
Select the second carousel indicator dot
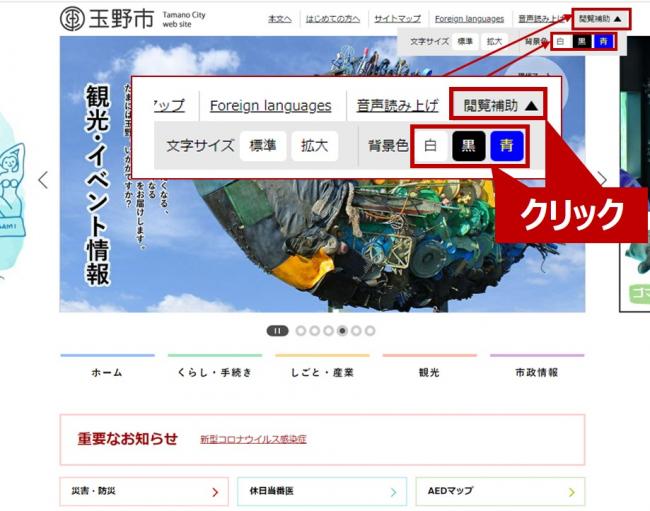click(x=315, y=331)
